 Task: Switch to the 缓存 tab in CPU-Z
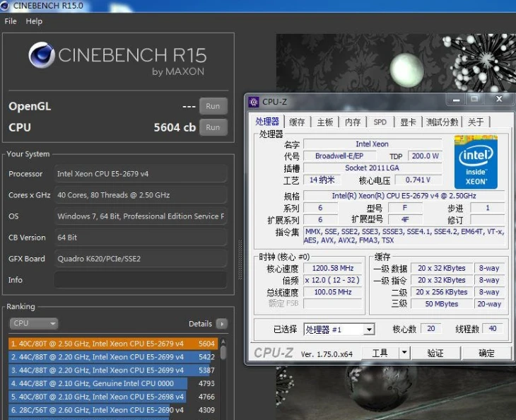[x=297, y=122]
